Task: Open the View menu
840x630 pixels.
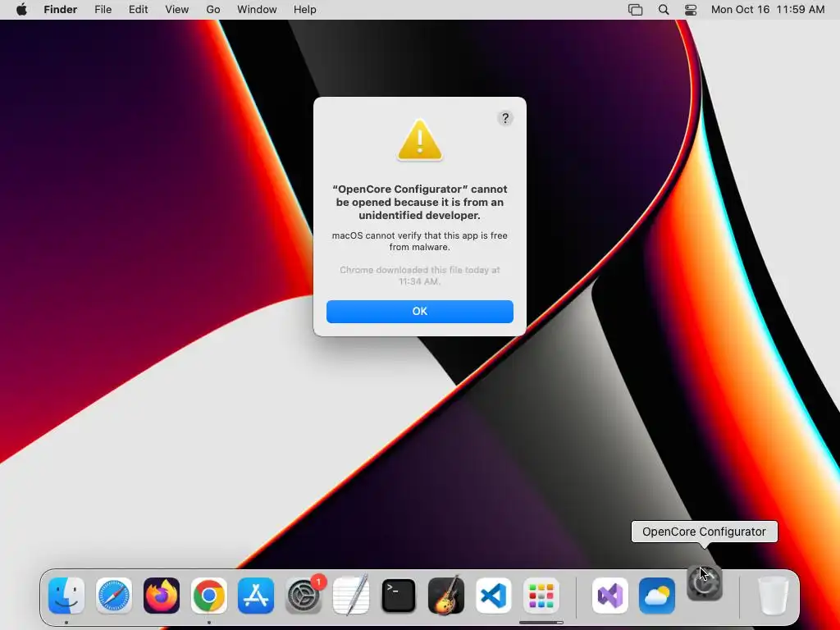Action: pyautogui.click(x=177, y=10)
